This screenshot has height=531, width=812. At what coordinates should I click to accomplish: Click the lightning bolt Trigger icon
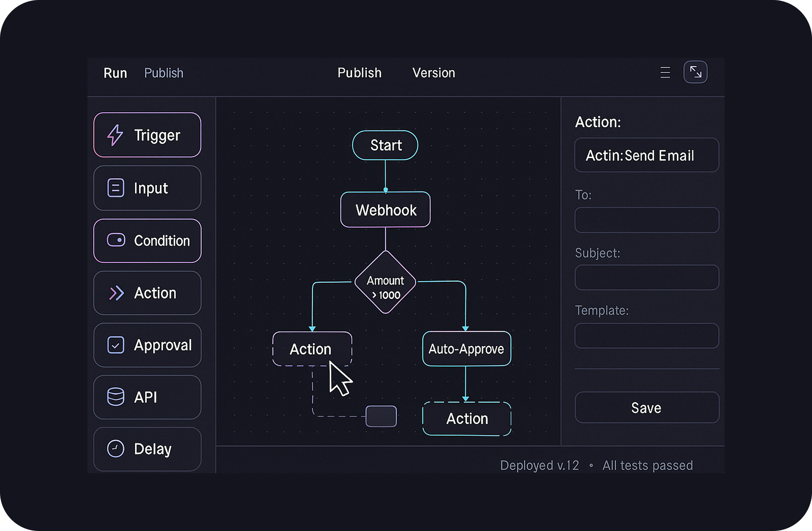click(x=115, y=135)
